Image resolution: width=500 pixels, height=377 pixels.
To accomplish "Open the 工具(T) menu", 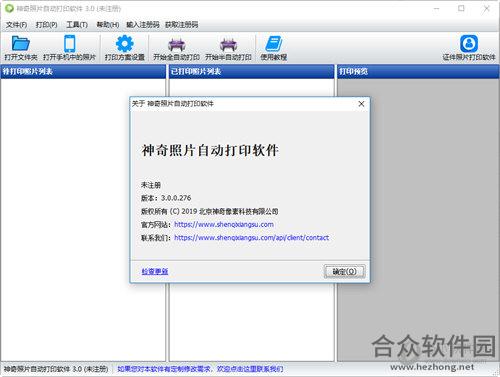I will point(77,25).
